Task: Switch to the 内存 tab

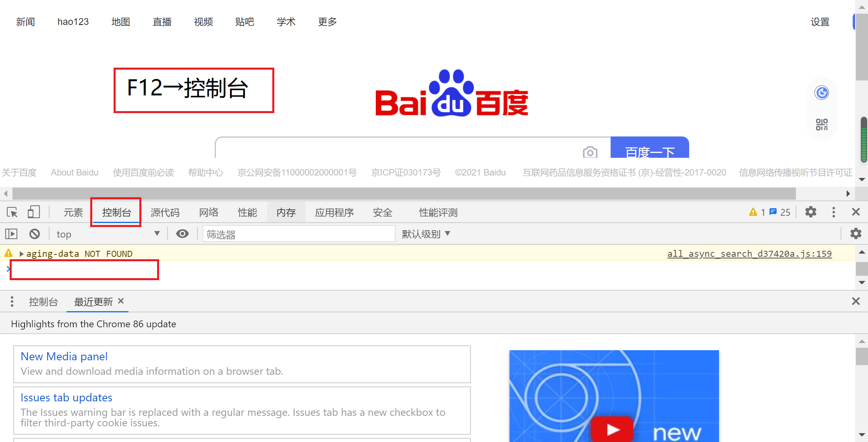Action: click(x=286, y=212)
